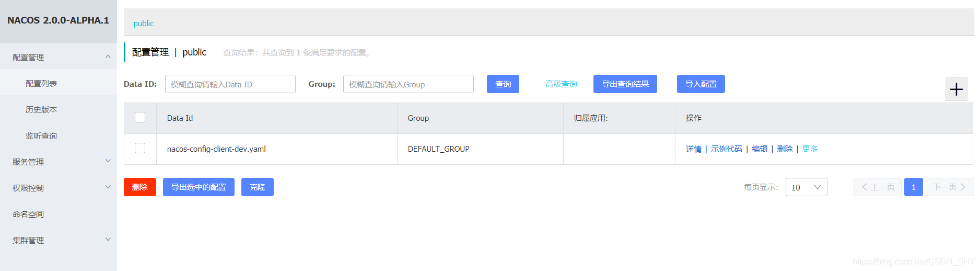Open the page size dropdown showing 10
Viewport: 980px width, 271px height.
coord(806,187)
